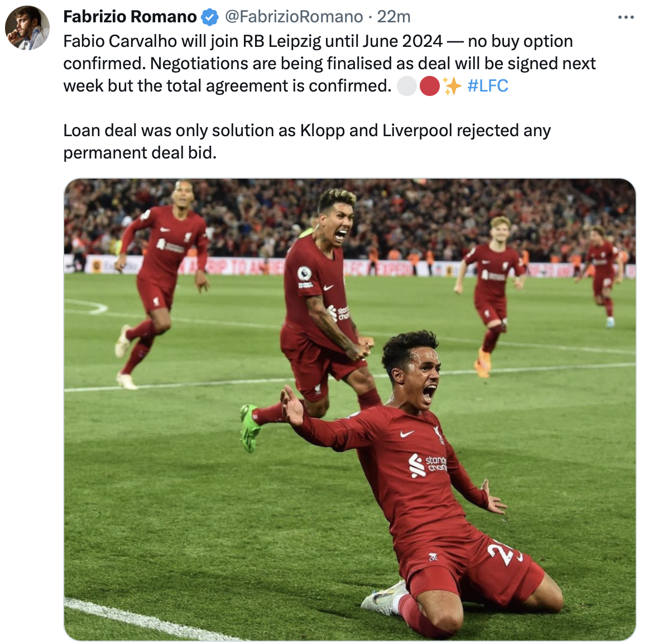
Task: Open the three-dot more options menu
Action: [626, 17]
